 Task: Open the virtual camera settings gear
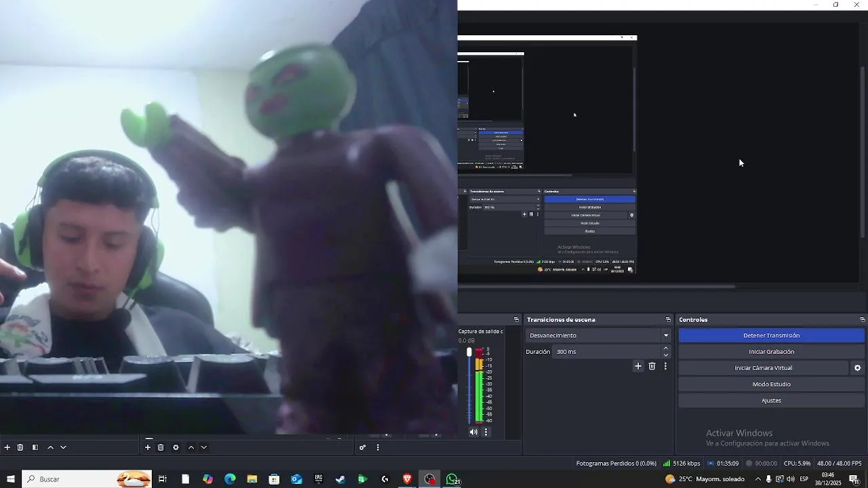pyautogui.click(x=857, y=368)
